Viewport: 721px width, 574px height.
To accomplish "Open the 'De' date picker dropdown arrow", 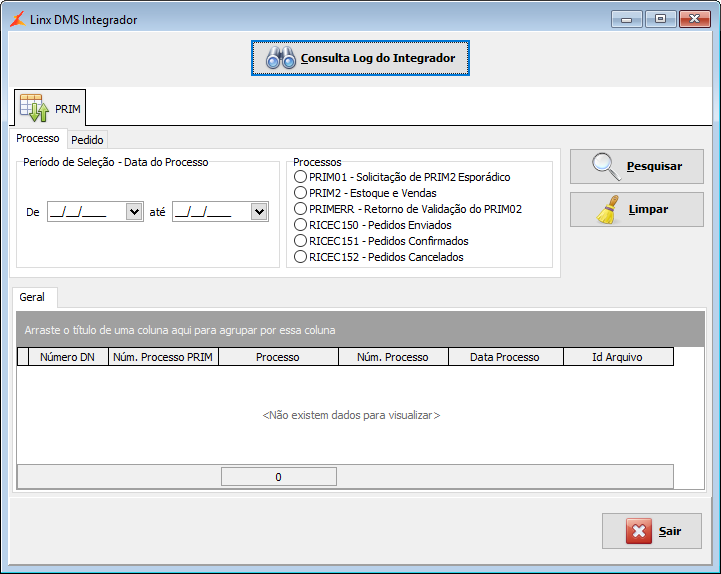I will (134, 212).
